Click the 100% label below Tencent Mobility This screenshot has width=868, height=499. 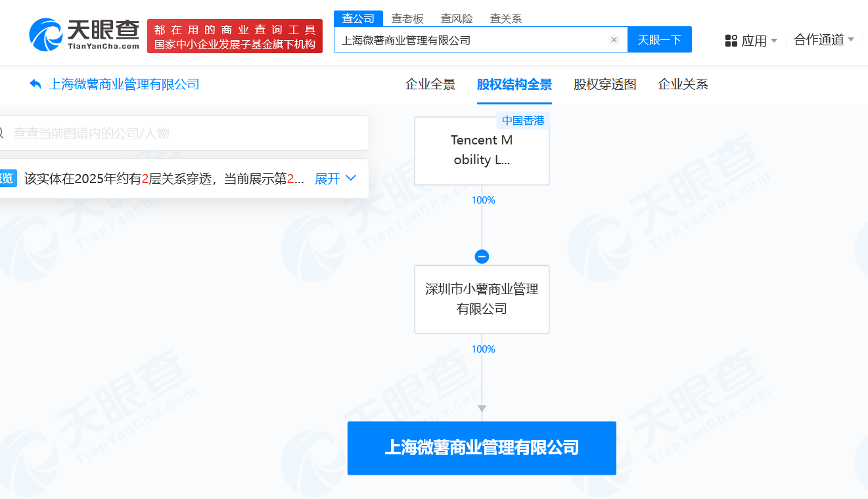coord(483,200)
